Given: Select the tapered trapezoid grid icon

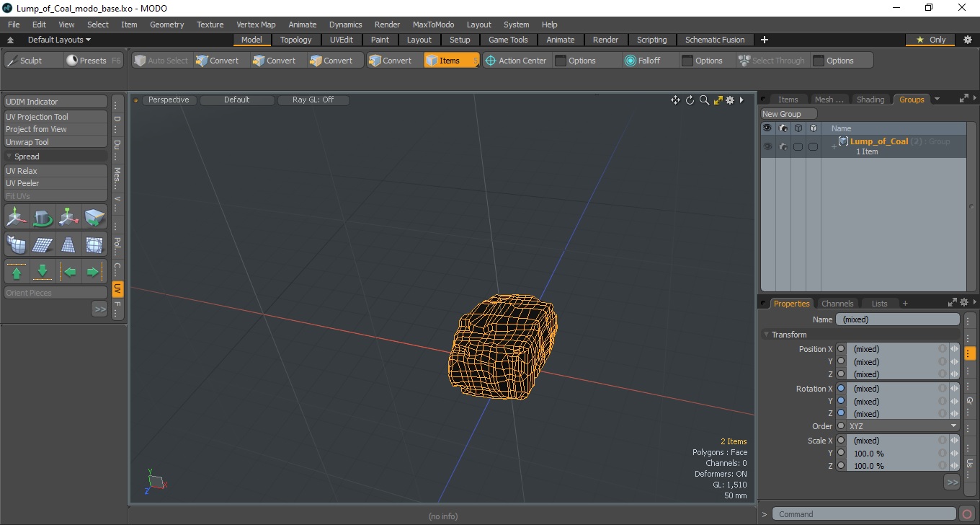Looking at the screenshot, I should pos(68,244).
